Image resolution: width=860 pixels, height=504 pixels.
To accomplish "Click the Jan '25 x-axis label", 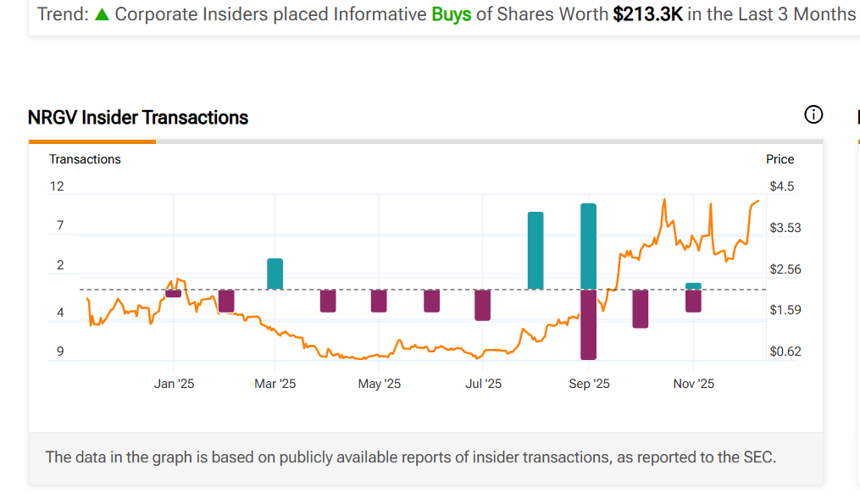I will click(174, 384).
